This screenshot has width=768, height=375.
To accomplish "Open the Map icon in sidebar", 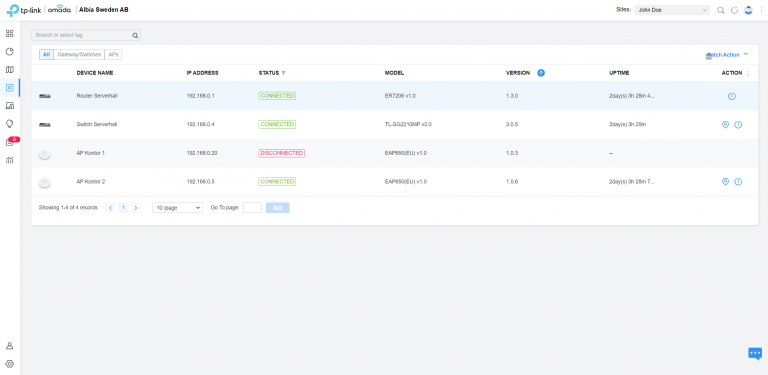I will click(x=9, y=70).
